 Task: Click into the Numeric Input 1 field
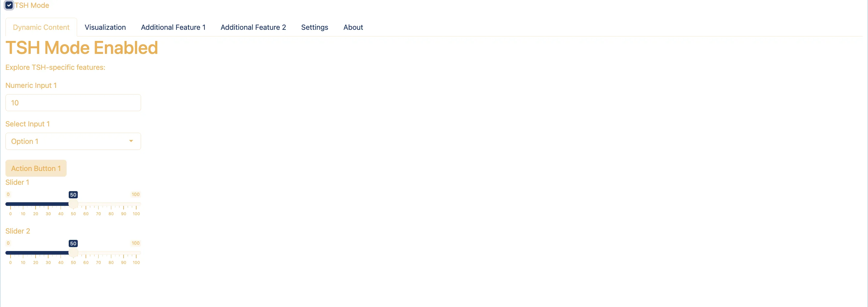[x=73, y=103]
